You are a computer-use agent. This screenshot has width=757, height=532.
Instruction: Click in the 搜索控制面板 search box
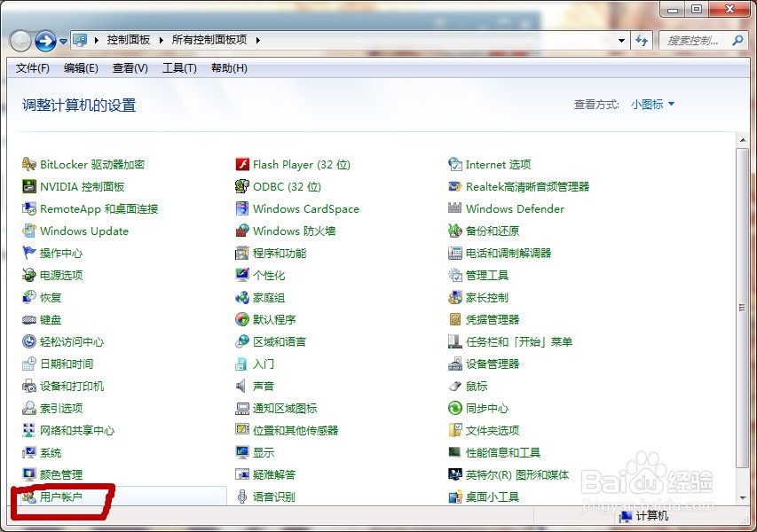(697, 41)
